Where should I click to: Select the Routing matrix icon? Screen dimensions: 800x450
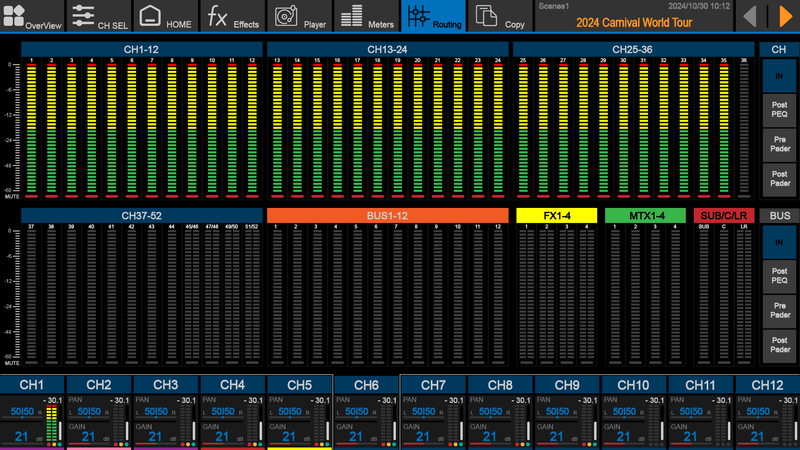click(418, 16)
